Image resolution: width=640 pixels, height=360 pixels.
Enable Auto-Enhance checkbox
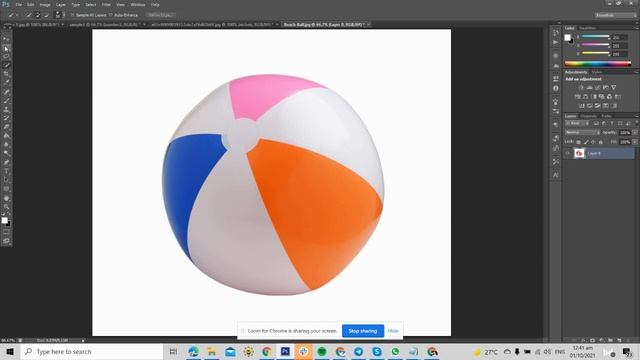tap(111, 15)
